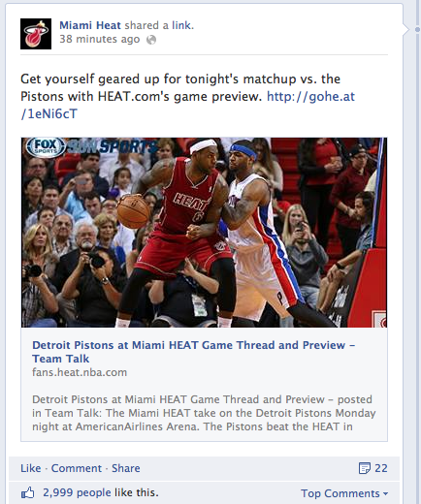Click Comment under the post

click(x=77, y=468)
